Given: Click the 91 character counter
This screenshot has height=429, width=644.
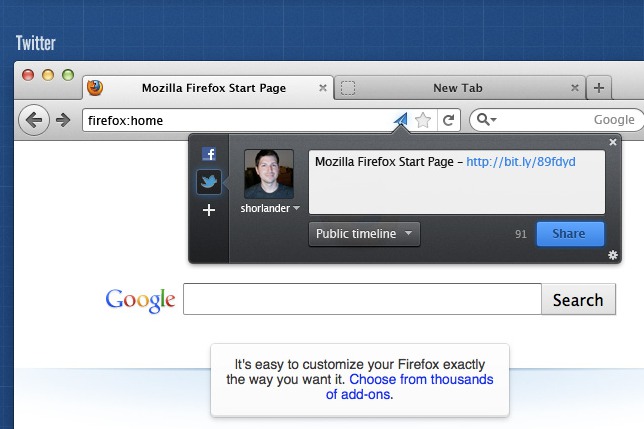Looking at the screenshot, I should coord(521,234).
